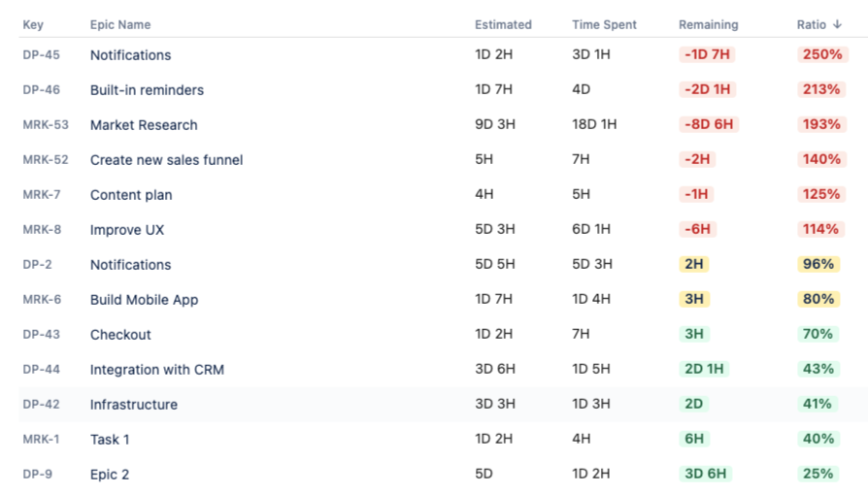Image resolution: width=868 pixels, height=494 pixels.
Task: Click the 250% red ratio badge
Action: [821, 55]
